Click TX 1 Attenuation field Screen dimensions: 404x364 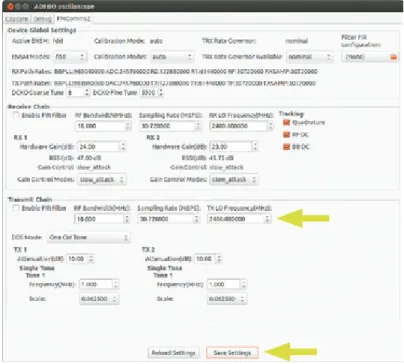point(81,259)
